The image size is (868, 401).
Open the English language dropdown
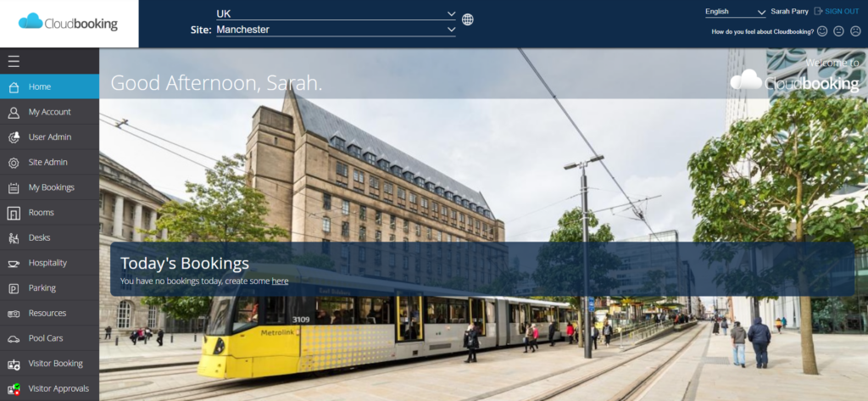735,12
